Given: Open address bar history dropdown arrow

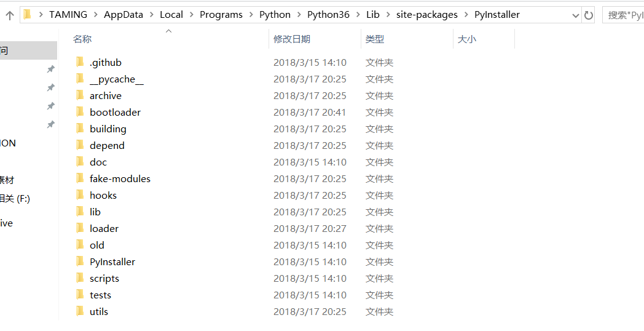Looking at the screenshot, I should [x=575, y=15].
